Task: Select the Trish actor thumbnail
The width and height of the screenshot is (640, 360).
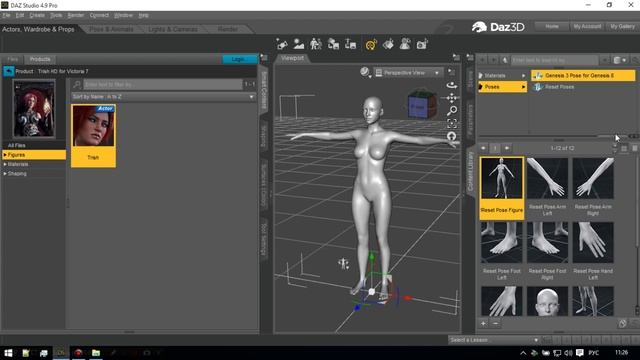Action: coord(93,136)
